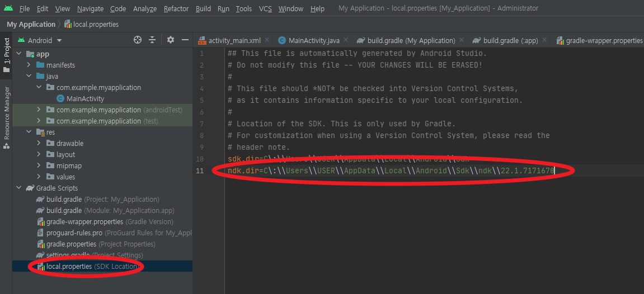Collapse the res folder

pos(29,132)
